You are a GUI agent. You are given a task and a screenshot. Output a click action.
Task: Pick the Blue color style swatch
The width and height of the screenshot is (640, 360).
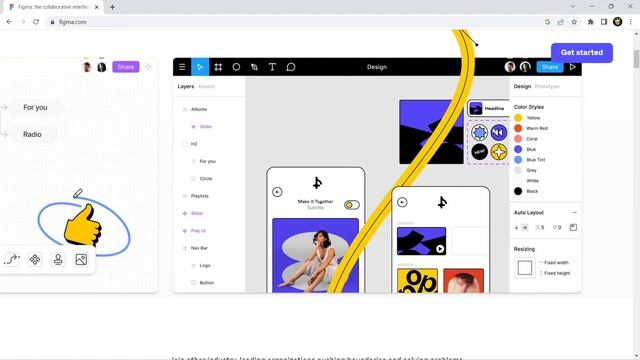coord(518,149)
